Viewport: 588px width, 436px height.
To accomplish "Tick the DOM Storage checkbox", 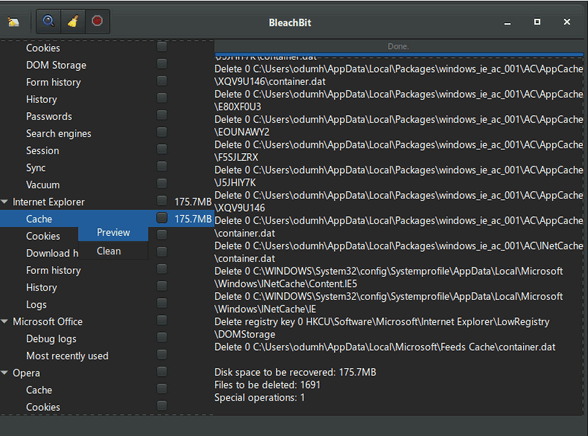I will click(x=162, y=64).
